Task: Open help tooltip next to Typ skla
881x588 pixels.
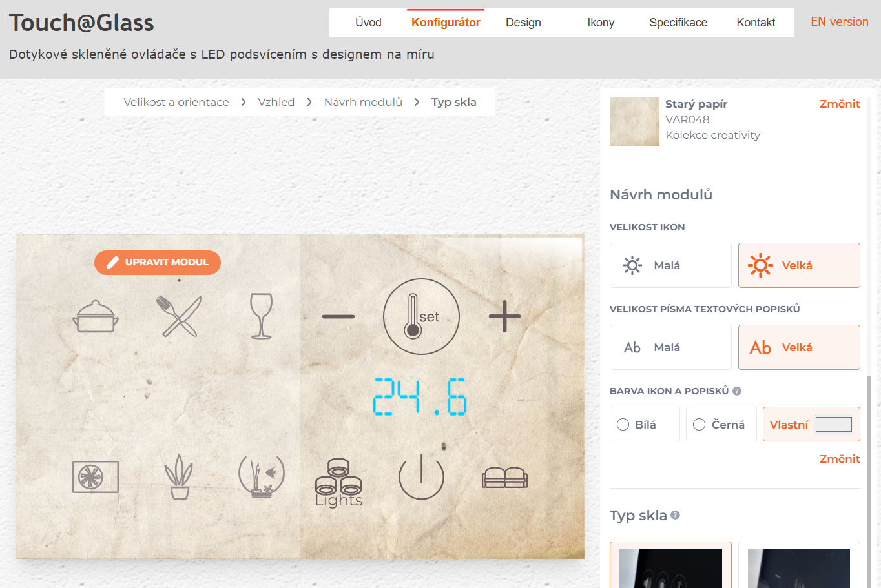Action: click(676, 515)
